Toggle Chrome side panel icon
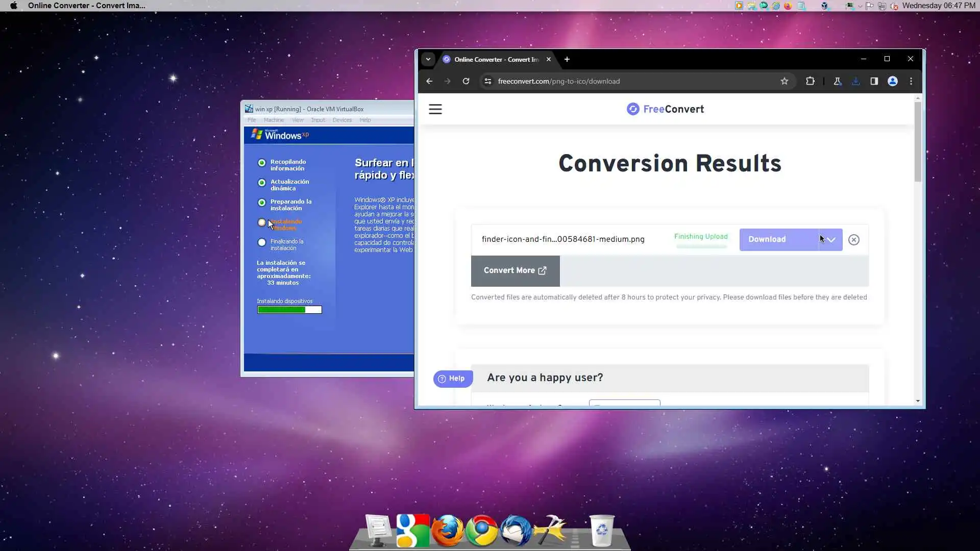This screenshot has width=980, height=551. [874, 81]
